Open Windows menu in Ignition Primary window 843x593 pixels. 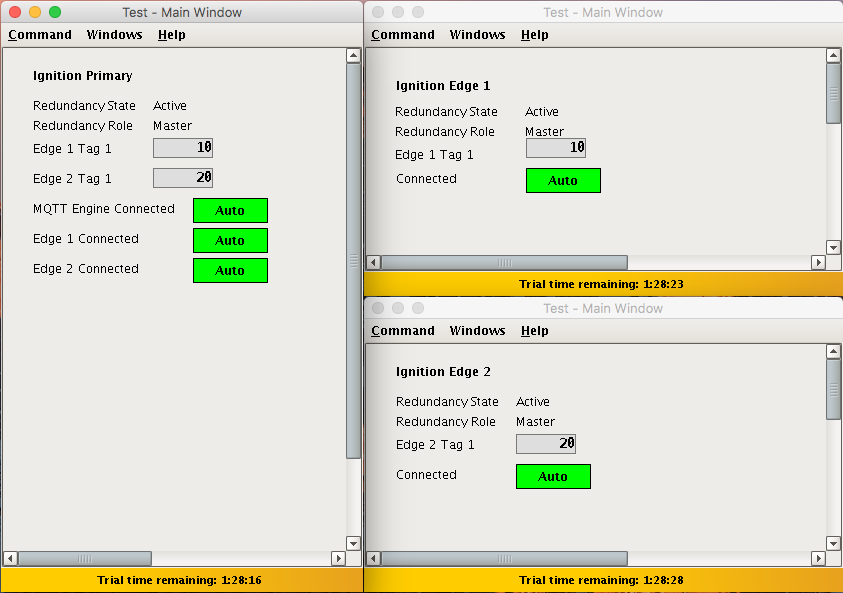[115, 35]
